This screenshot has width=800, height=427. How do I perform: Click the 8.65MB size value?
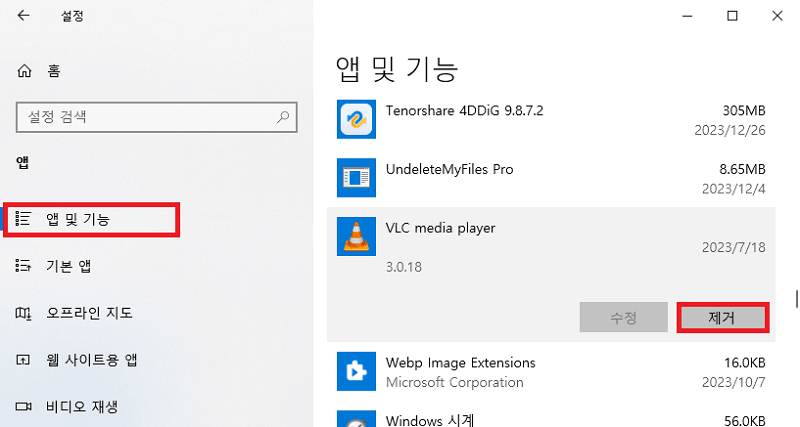742,169
